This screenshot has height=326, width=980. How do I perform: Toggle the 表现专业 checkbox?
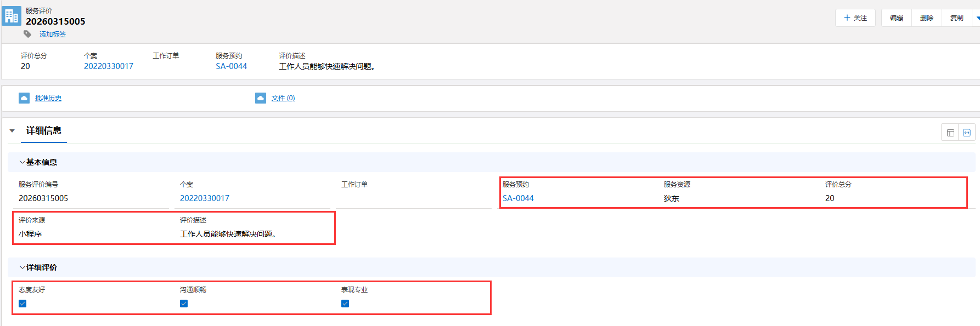pyautogui.click(x=345, y=304)
